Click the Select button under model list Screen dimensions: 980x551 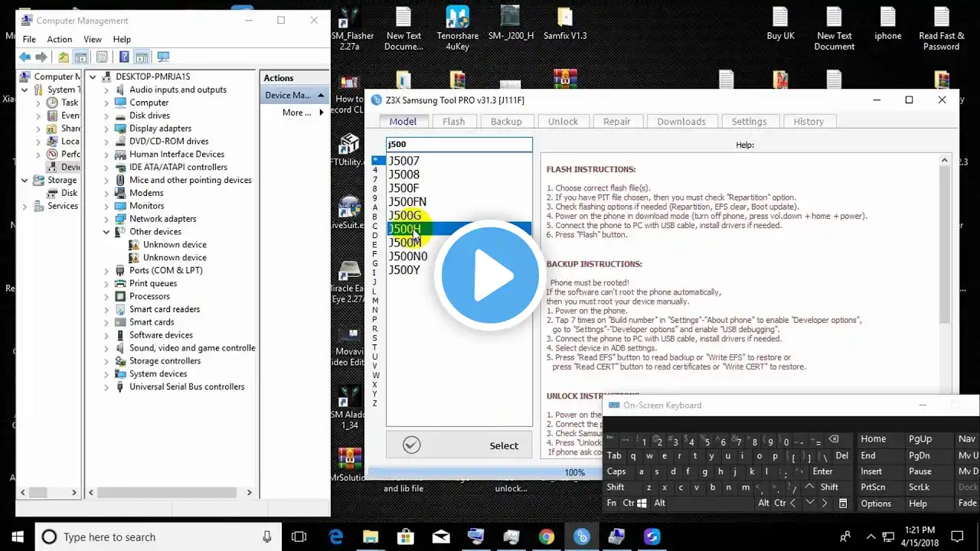(459, 445)
